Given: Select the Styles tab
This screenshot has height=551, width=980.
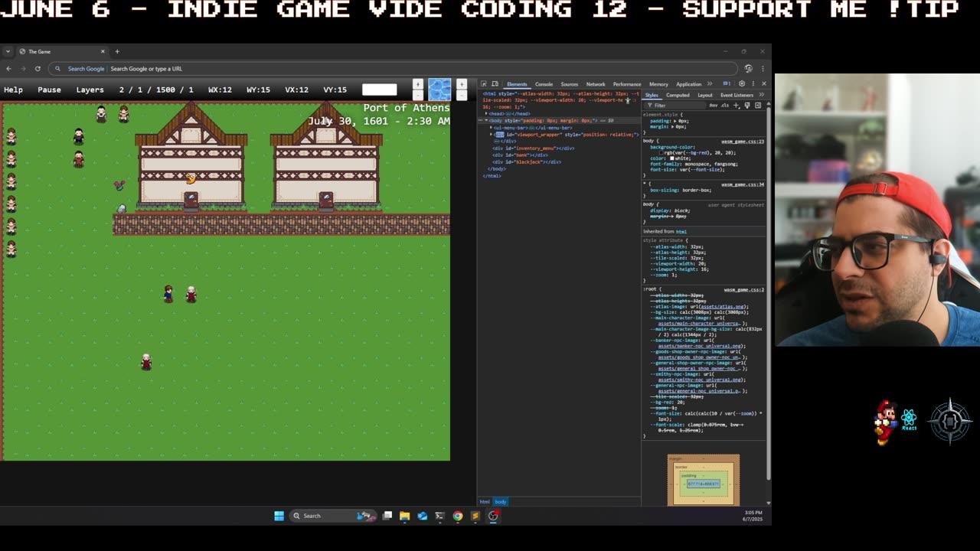Looking at the screenshot, I should 652,95.
